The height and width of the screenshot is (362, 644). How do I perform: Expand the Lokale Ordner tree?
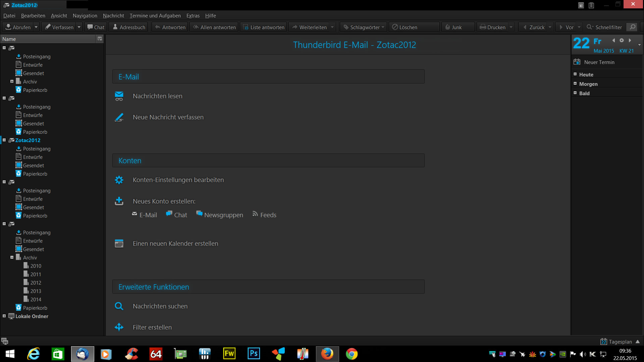pos(4,316)
